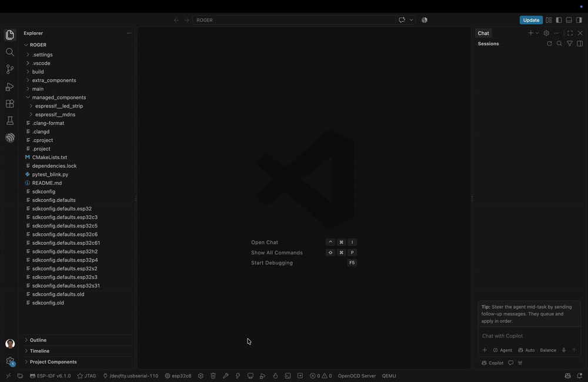The height and width of the screenshot is (382, 588).
Task: Click the blue Update button
Action: (531, 20)
